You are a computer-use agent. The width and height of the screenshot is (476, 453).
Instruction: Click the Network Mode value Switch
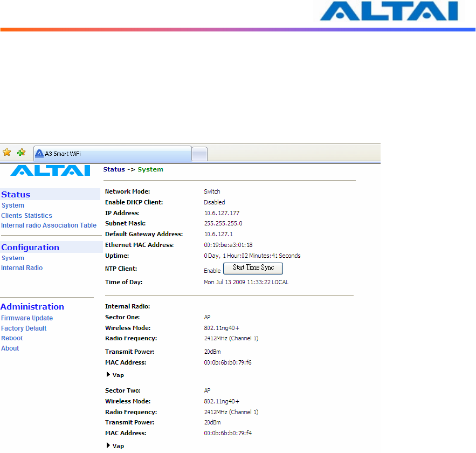coord(212,191)
